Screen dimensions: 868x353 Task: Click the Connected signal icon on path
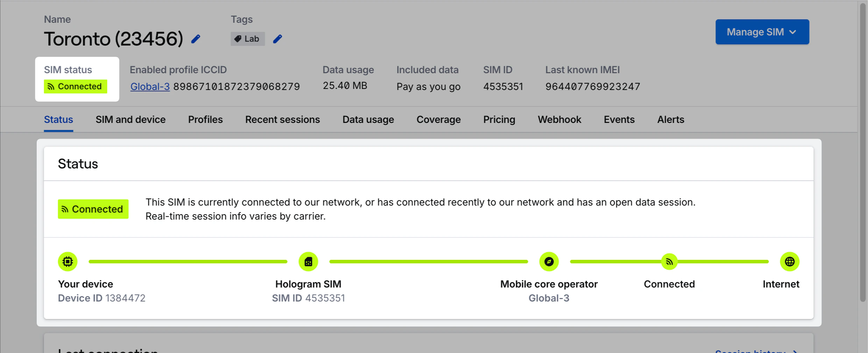coord(669,262)
